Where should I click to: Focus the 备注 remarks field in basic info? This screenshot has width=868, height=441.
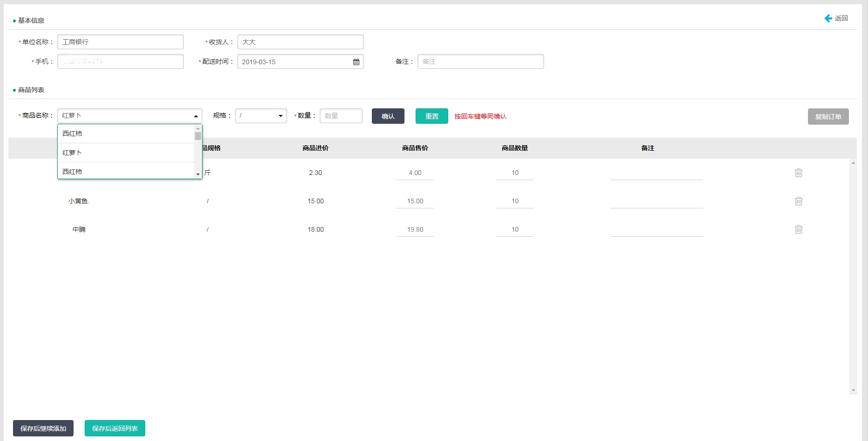click(480, 61)
